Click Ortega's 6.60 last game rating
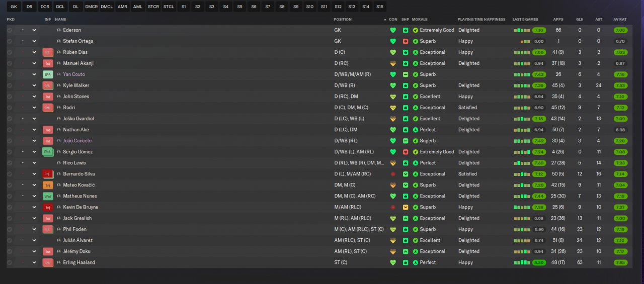 click(539, 41)
